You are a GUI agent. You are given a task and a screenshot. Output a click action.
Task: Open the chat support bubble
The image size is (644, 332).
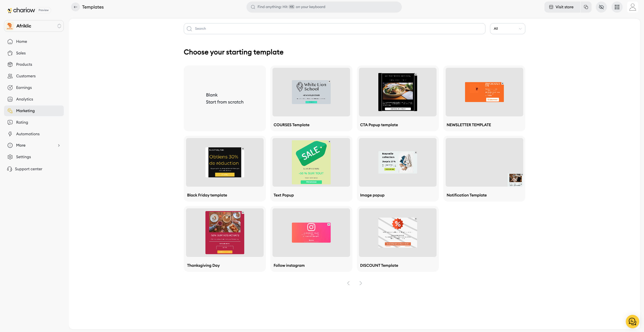632,321
